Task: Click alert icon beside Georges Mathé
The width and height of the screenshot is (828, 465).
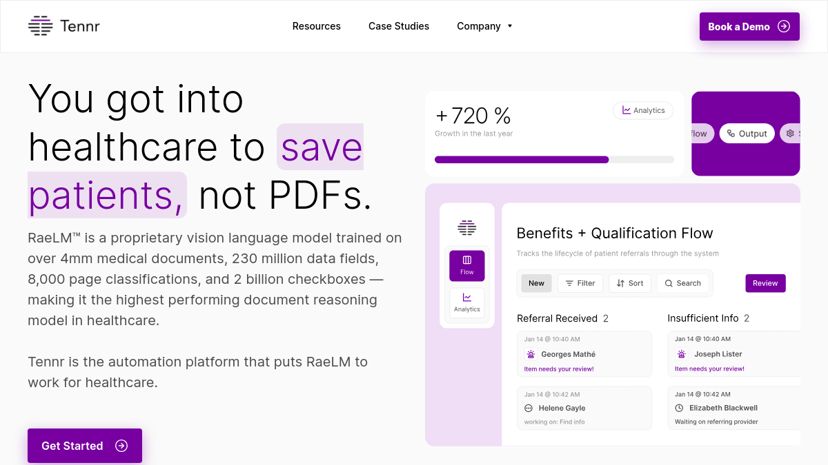Action: [x=531, y=354]
